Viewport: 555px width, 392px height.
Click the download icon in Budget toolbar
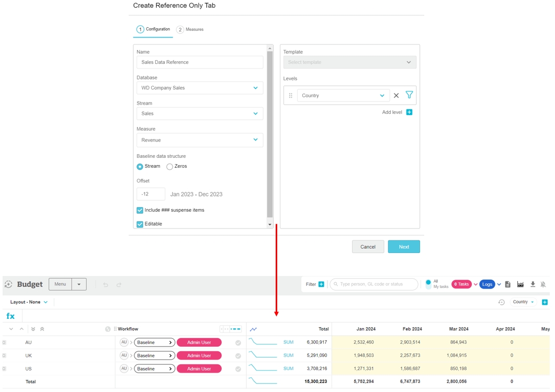pos(533,284)
